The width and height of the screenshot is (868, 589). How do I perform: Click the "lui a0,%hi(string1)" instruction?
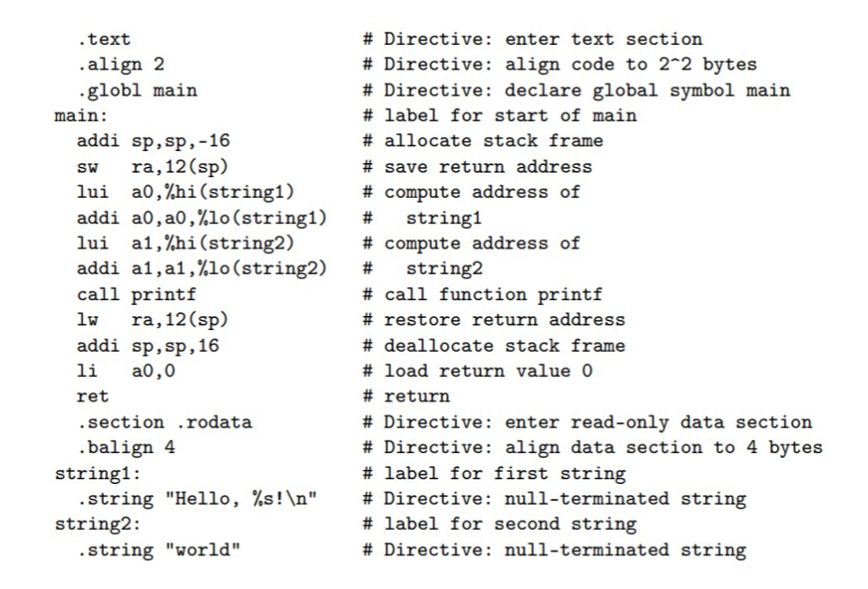pos(167,192)
